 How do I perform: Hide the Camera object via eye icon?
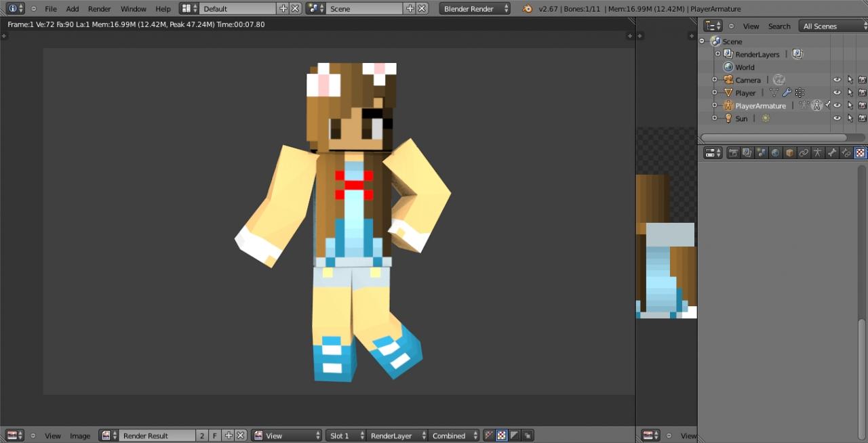tap(837, 80)
